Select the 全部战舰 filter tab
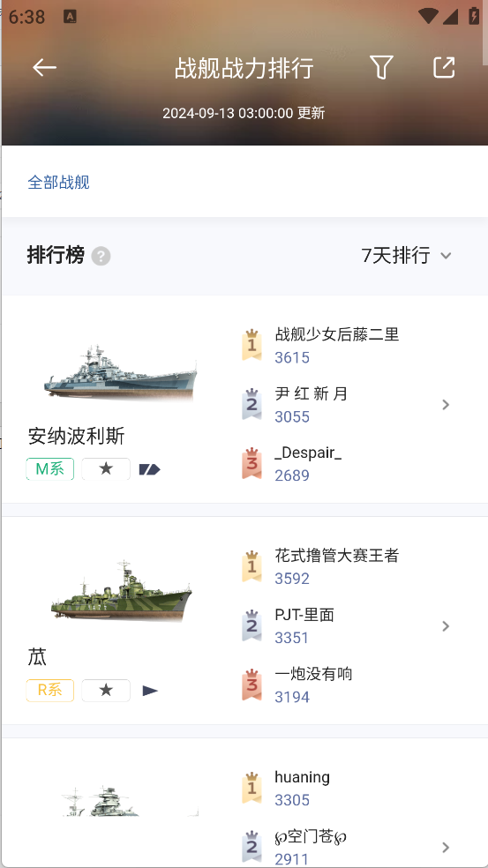 (59, 182)
